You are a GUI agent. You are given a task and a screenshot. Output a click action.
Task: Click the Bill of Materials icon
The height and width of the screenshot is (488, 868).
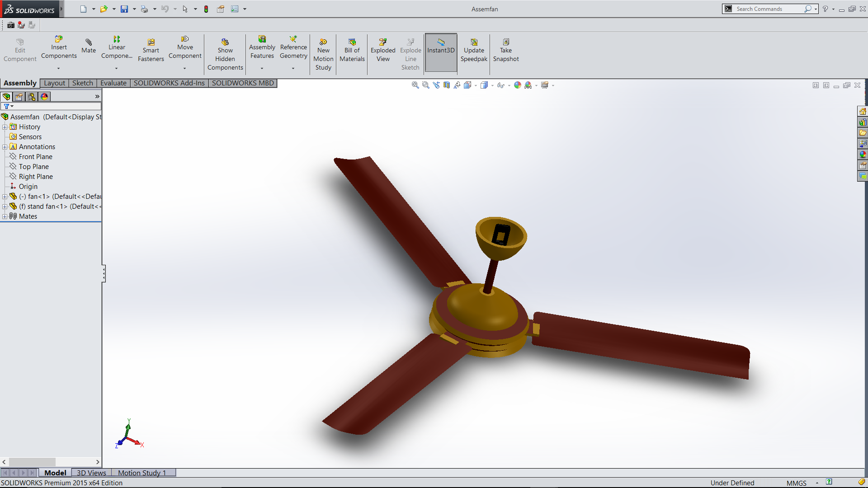[352, 50]
